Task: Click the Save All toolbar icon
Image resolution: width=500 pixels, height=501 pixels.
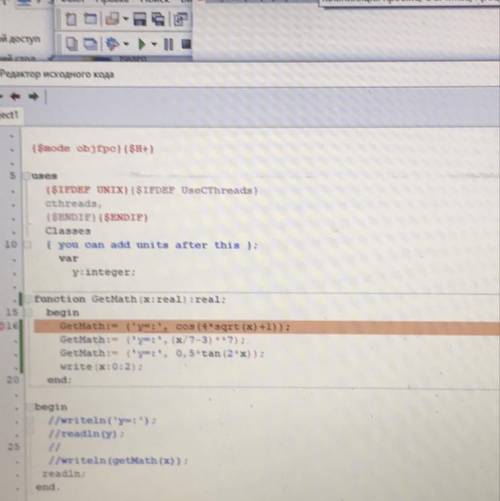Action: click(x=158, y=19)
